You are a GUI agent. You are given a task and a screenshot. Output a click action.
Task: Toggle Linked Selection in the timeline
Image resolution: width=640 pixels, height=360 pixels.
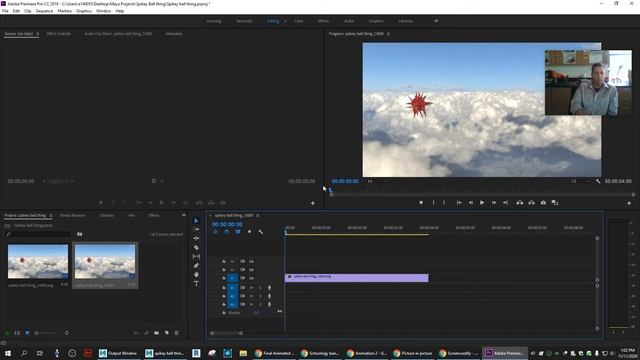238,232
